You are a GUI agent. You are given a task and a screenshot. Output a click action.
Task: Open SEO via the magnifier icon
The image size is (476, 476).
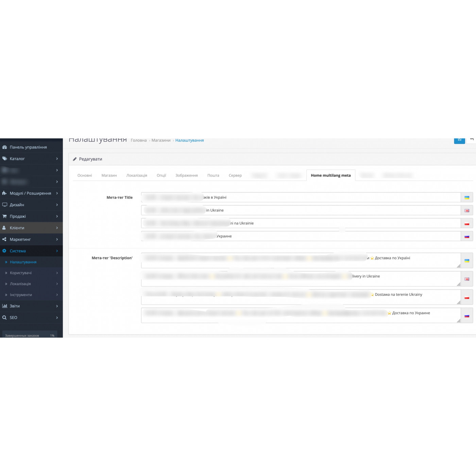click(x=4, y=317)
